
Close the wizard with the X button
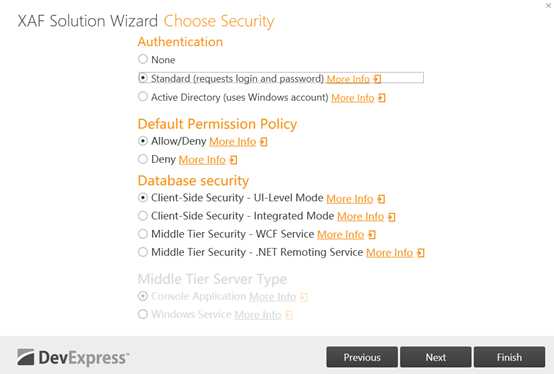tap(548, 5)
